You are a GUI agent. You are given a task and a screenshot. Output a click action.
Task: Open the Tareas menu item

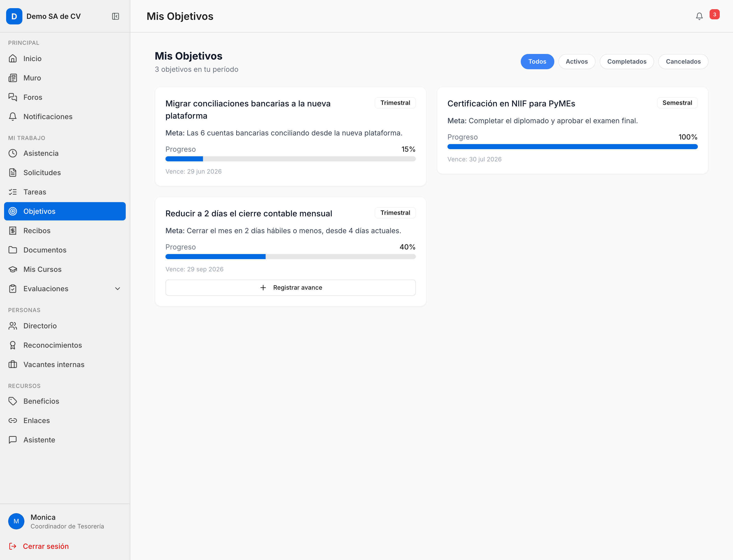tap(65, 192)
